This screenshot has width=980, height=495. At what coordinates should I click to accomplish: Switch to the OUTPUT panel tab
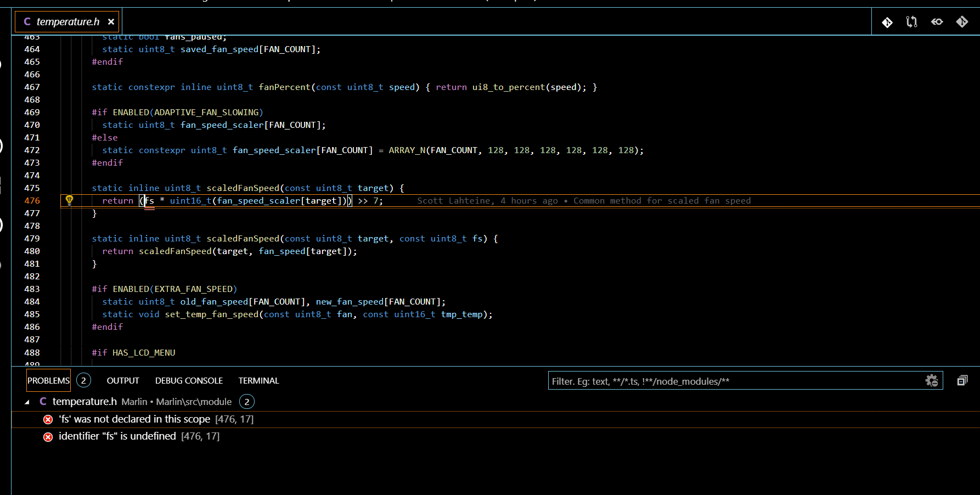coord(123,380)
